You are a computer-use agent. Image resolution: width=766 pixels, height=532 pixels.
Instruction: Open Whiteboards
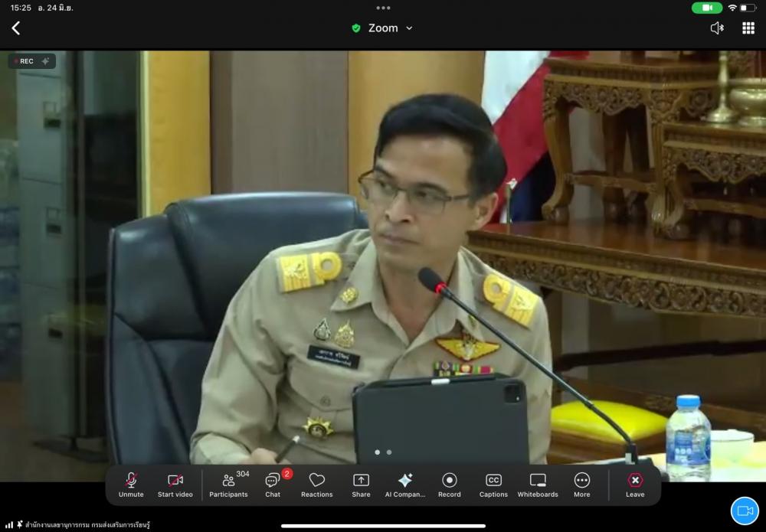pyautogui.click(x=538, y=485)
